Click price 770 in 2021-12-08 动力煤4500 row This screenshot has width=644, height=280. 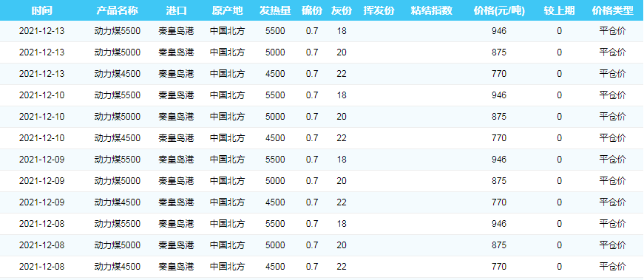[x=499, y=267]
